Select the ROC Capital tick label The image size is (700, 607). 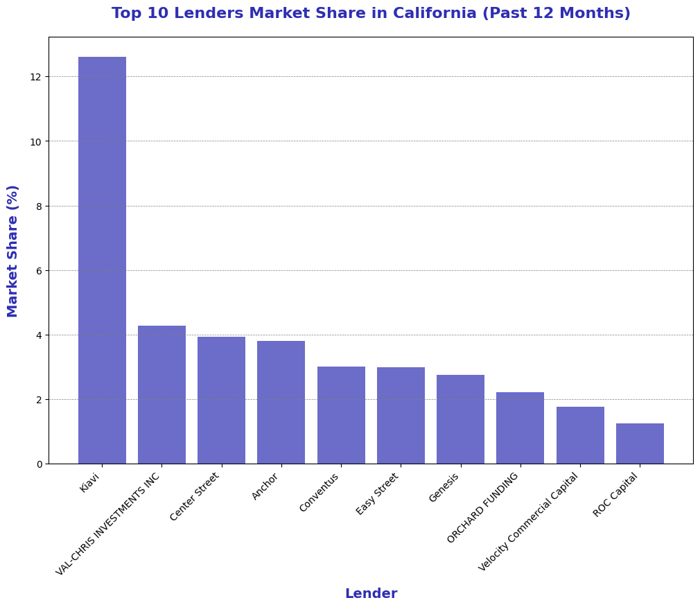[615, 495]
